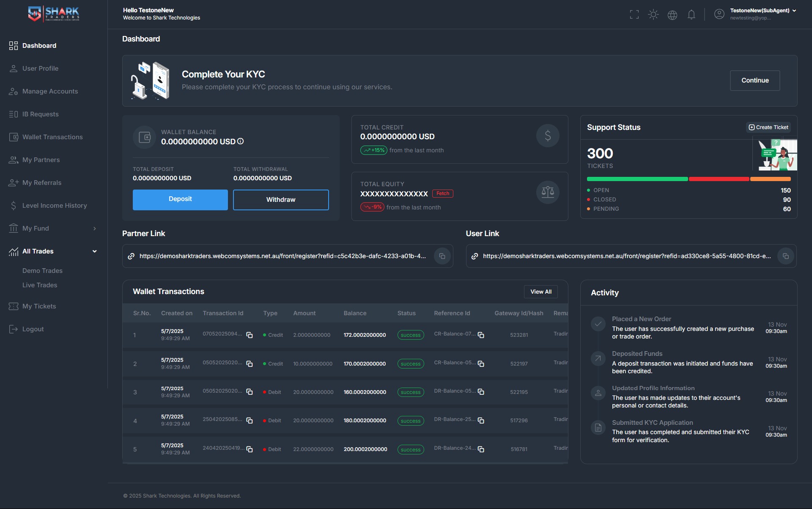Open Level Income History page
This screenshot has height=509, width=812.
tap(54, 206)
